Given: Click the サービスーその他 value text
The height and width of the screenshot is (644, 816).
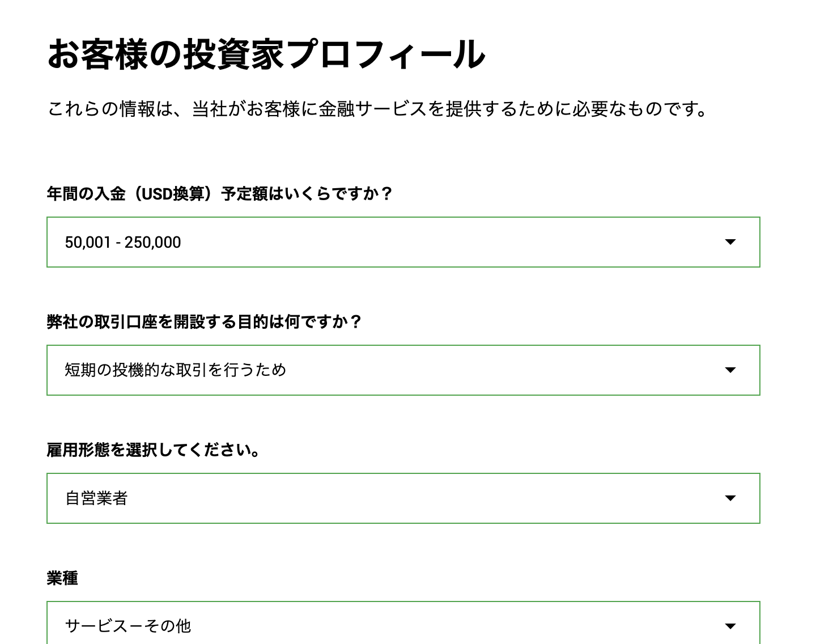Looking at the screenshot, I should tap(128, 626).
